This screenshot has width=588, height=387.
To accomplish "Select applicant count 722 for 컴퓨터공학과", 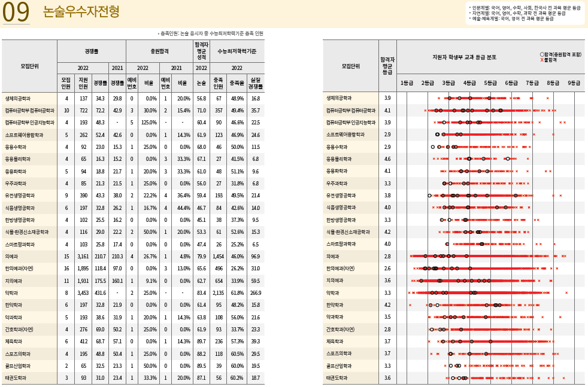I will [x=83, y=111].
